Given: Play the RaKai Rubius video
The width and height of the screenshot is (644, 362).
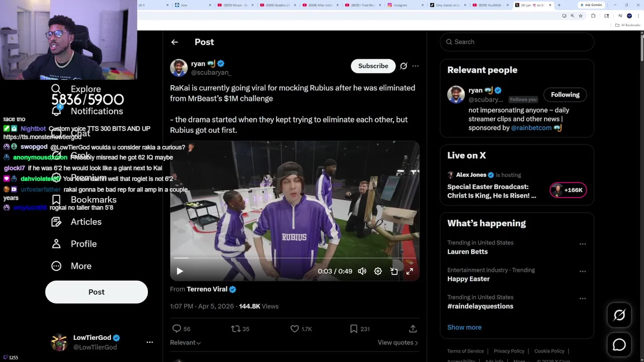Looking at the screenshot, I should (x=180, y=271).
